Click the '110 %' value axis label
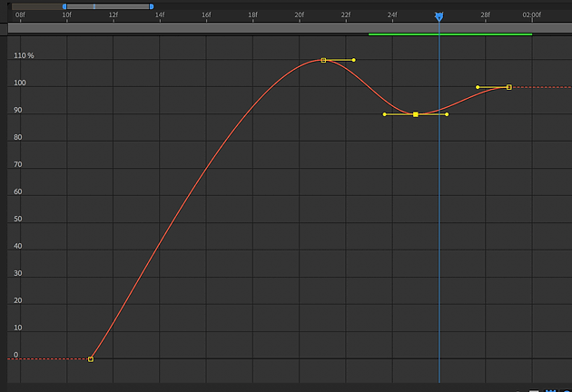 (25, 55)
